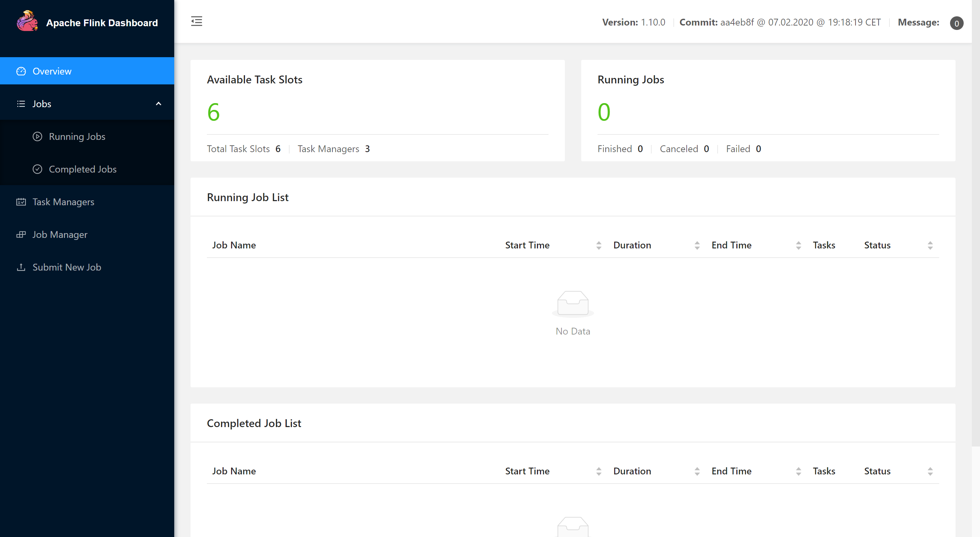Click the Running Jobs circular icon
Screen dimensions: 980x537
(37, 137)
